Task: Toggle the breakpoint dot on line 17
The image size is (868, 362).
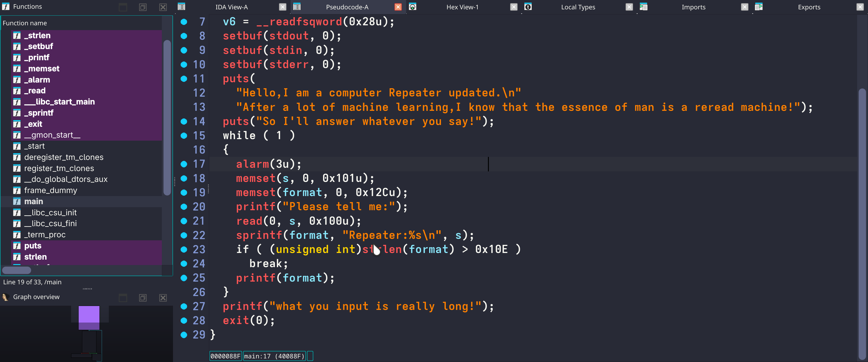Action: click(184, 164)
